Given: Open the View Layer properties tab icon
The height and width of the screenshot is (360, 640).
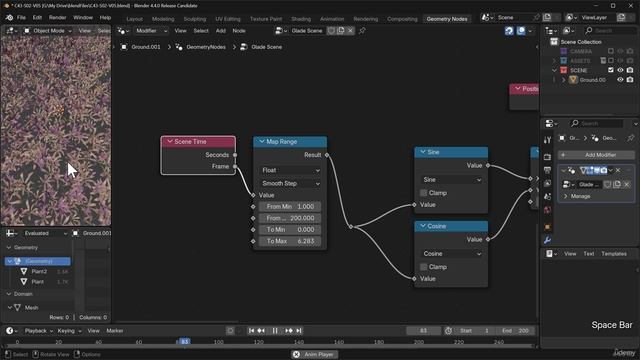Looking at the screenshot, I should pyautogui.click(x=547, y=184).
